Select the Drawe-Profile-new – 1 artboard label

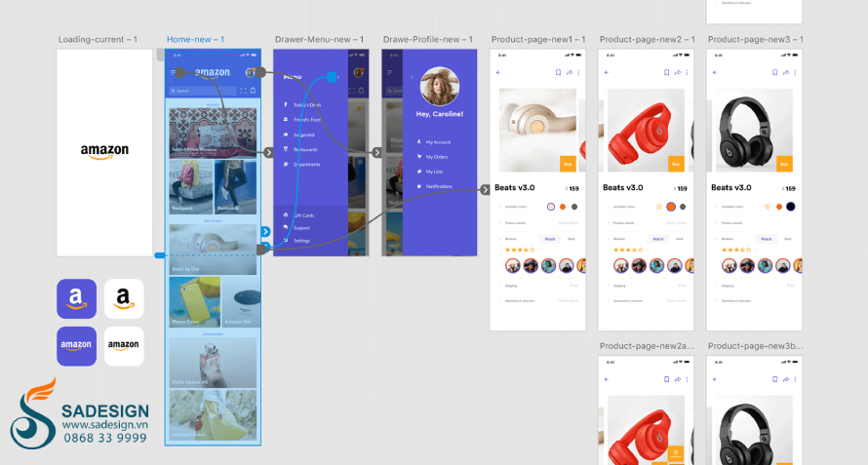428,39
